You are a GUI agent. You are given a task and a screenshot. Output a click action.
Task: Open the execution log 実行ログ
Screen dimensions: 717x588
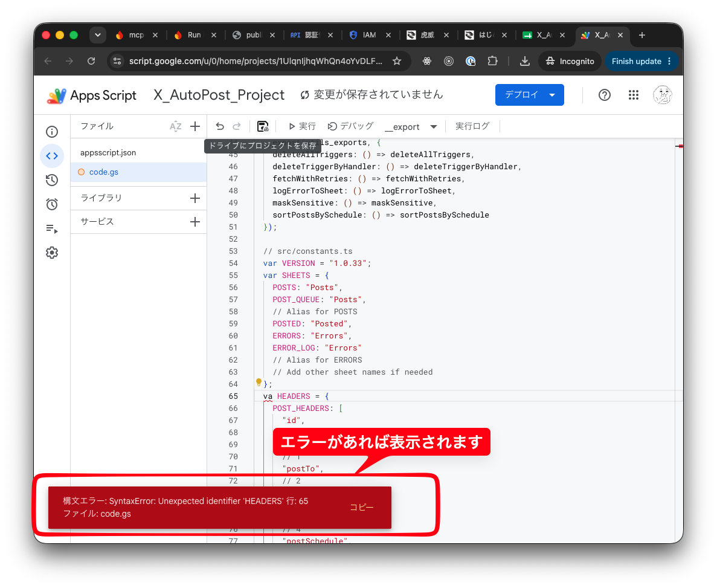(472, 126)
